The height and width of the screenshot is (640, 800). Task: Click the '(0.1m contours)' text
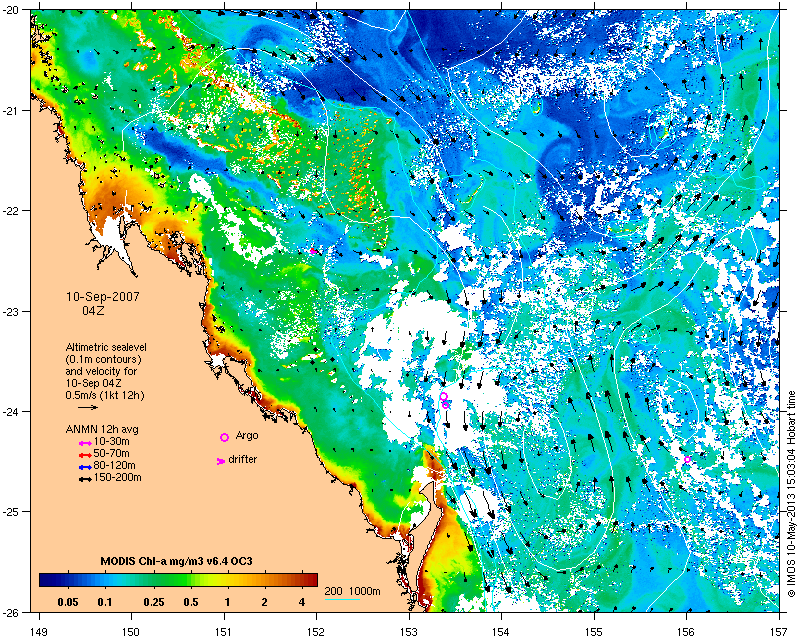[103, 359]
